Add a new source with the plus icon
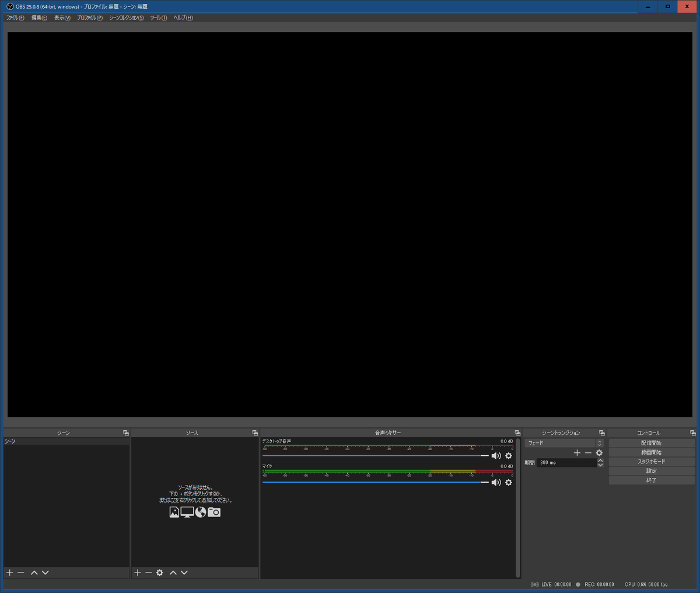Viewport: 700px width, 593px height. pyautogui.click(x=138, y=573)
